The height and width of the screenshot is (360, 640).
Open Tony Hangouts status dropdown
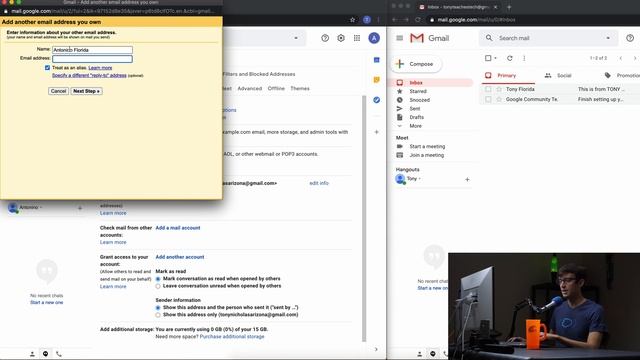pyautogui.click(x=419, y=179)
